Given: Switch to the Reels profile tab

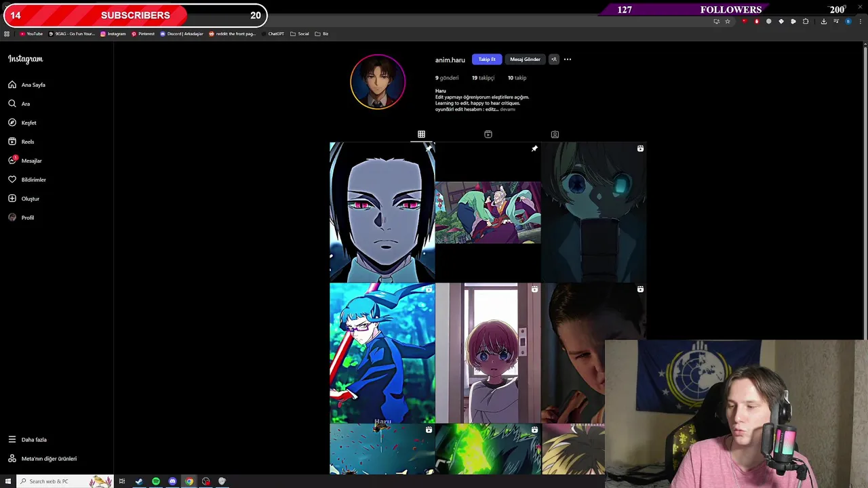Looking at the screenshot, I should click(x=488, y=134).
